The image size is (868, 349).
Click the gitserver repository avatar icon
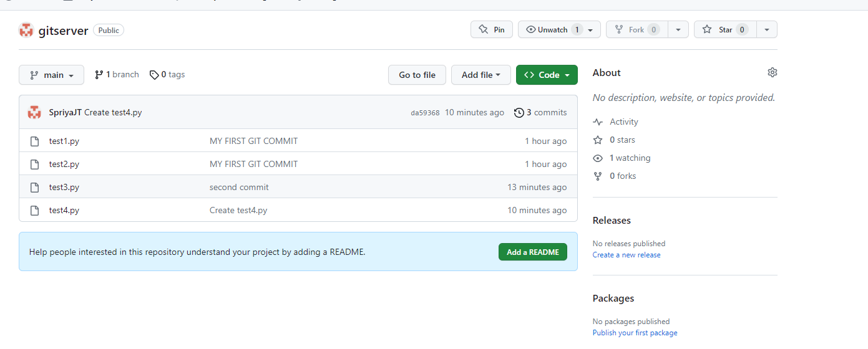tap(26, 30)
